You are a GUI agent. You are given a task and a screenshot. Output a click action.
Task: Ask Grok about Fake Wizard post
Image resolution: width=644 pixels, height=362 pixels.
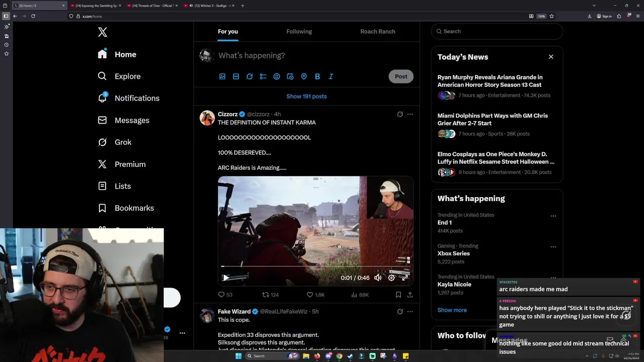[400, 311]
